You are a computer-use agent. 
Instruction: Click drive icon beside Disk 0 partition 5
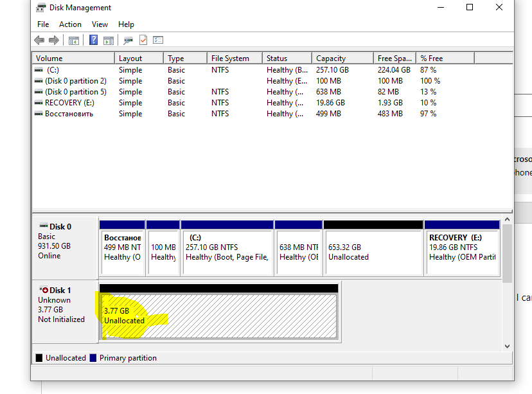(x=39, y=92)
